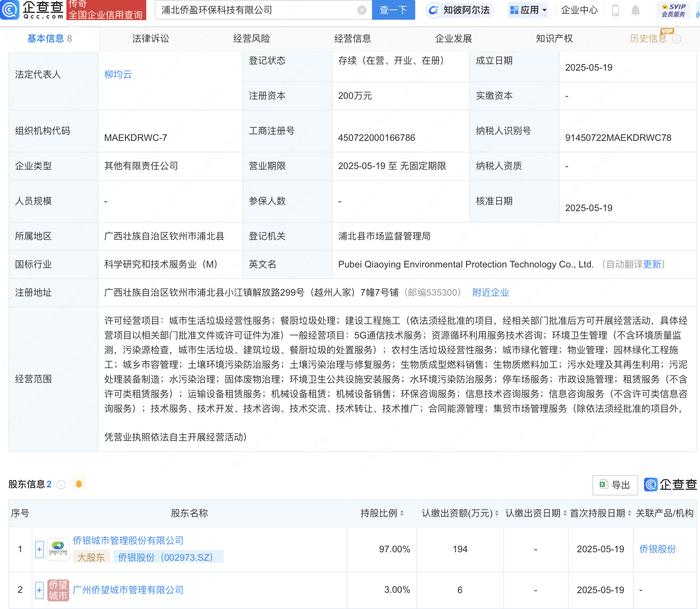
Task: Click the info icon beside 股东信息
Action: coord(62,484)
